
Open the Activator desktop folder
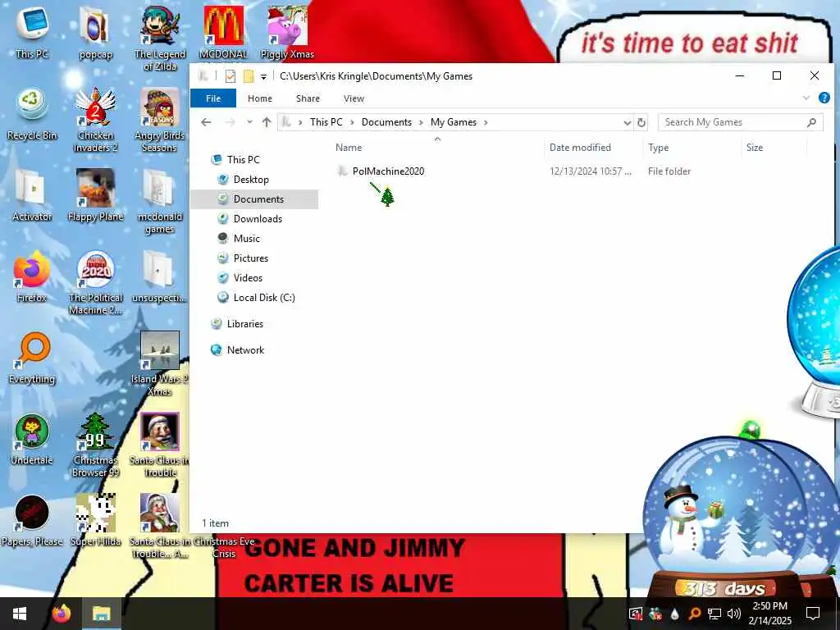pyautogui.click(x=32, y=195)
